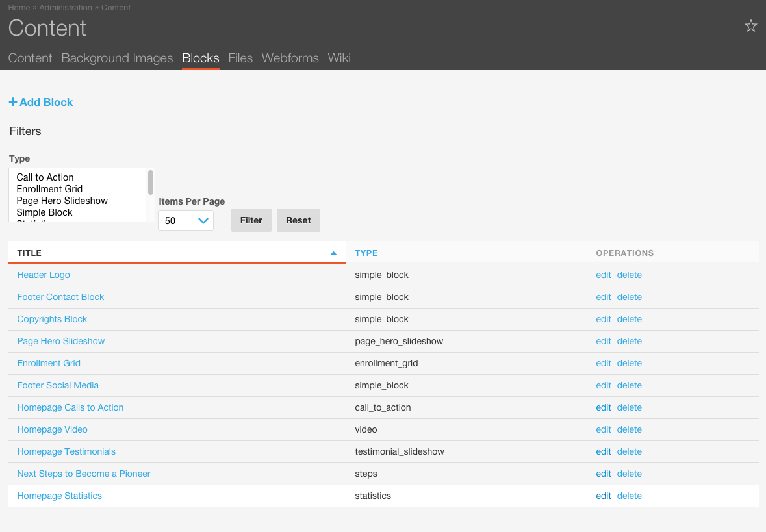Open the Enrollment Grid block link
Image resolution: width=766 pixels, height=532 pixels.
[x=49, y=364]
